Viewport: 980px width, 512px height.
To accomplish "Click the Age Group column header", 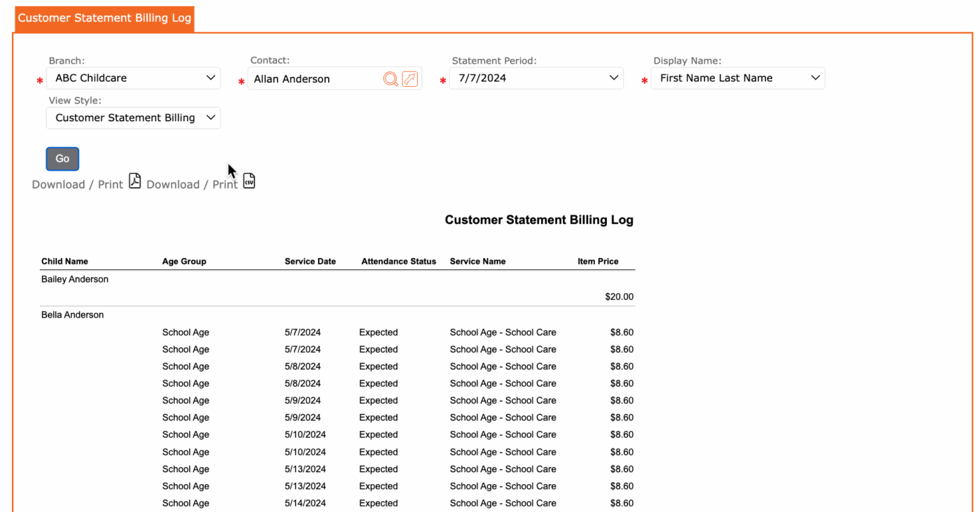I will click(184, 262).
